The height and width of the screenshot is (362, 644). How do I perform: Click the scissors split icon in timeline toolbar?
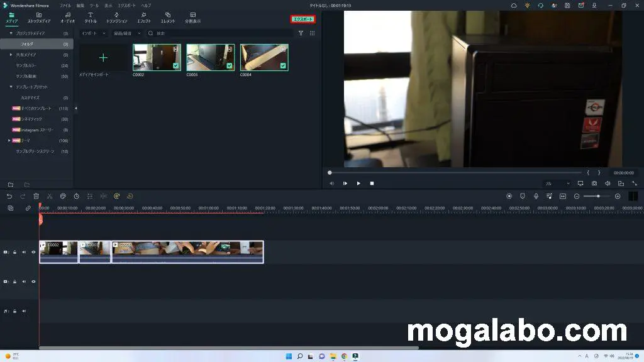tap(50, 196)
